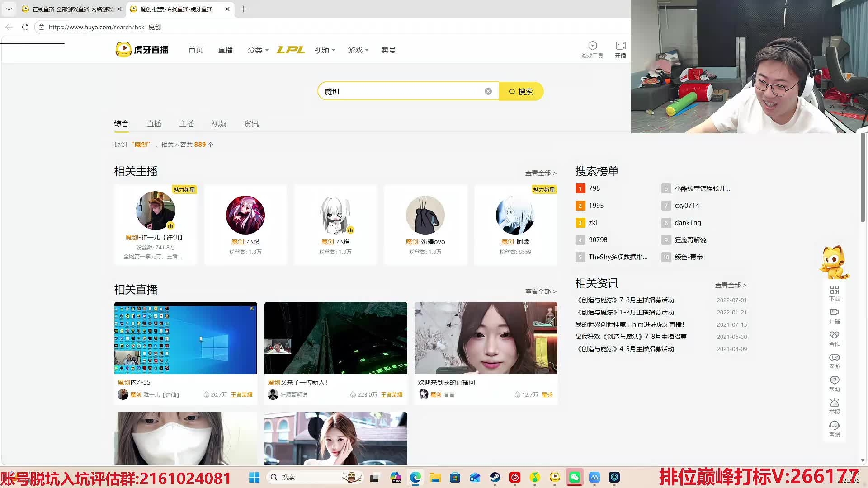Open search ranking item 1995
The height and width of the screenshot is (488, 868).
pyautogui.click(x=596, y=206)
